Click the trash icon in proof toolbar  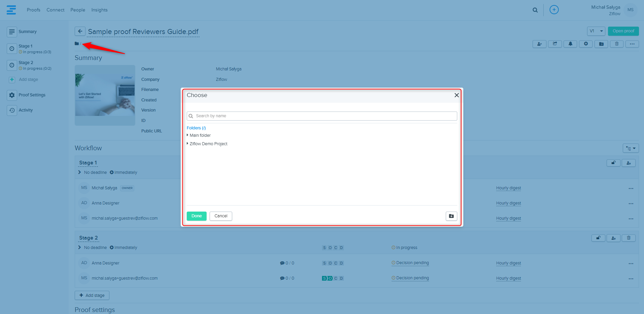(x=617, y=44)
